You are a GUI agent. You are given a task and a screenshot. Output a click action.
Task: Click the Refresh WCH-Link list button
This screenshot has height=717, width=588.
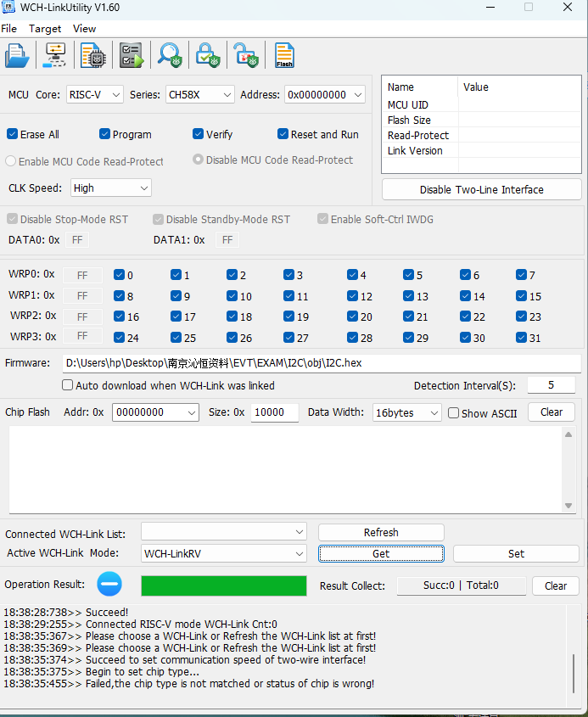pyautogui.click(x=381, y=533)
